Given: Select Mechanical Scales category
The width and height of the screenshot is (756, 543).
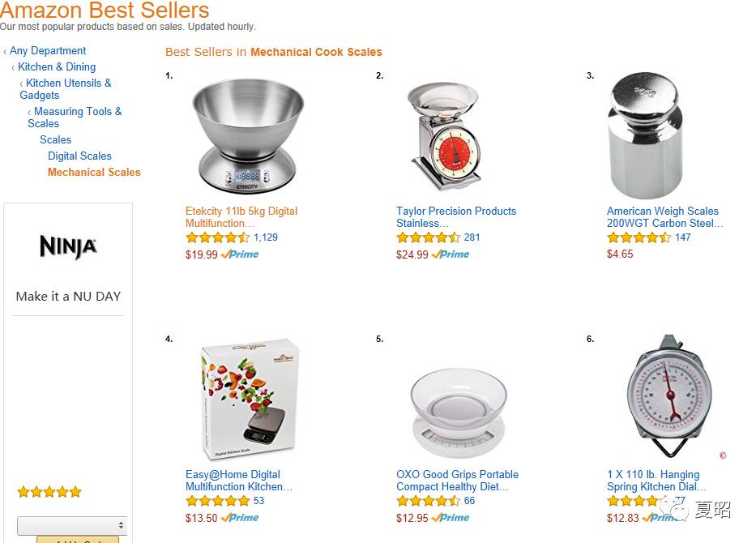Looking at the screenshot, I should 94,172.
